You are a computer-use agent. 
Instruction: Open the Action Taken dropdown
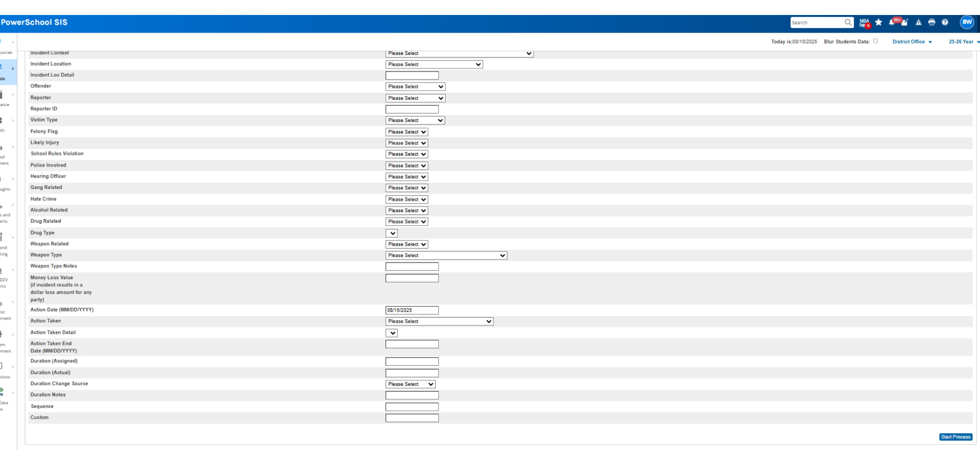(439, 321)
